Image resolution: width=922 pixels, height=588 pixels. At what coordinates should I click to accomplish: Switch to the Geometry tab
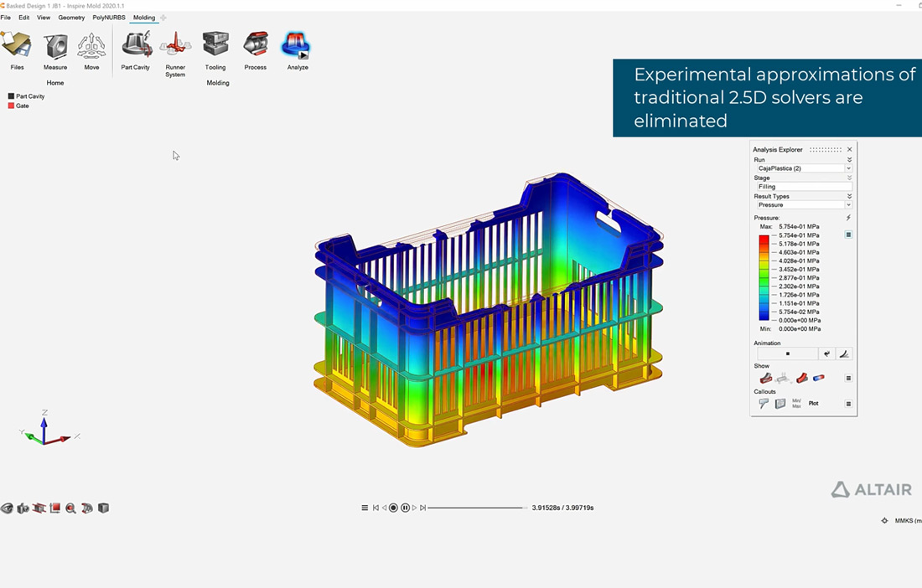click(72, 18)
